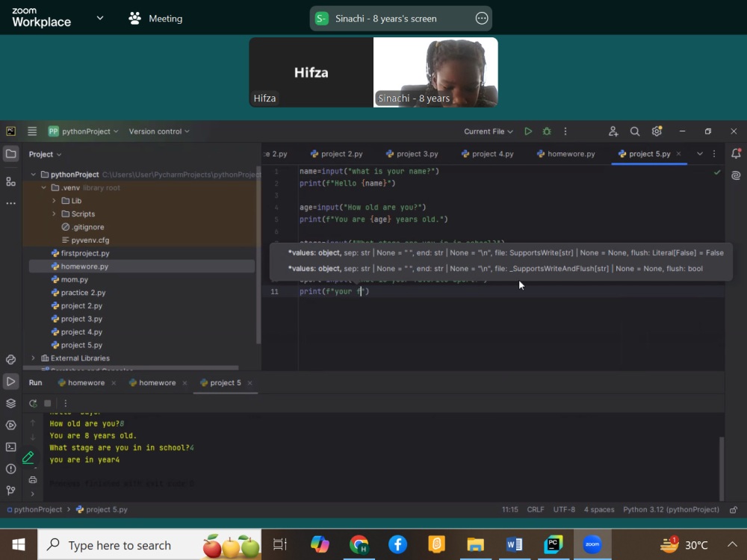
Task: Rerun project 5 in Run panel
Action: (x=33, y=403)
